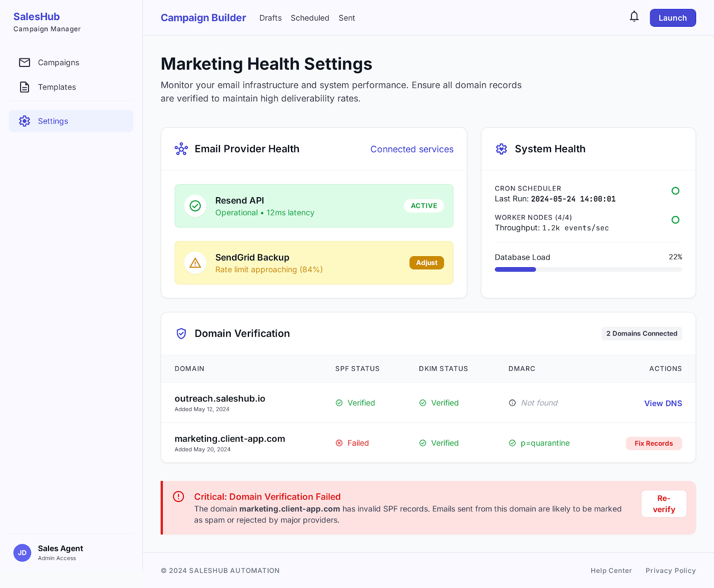
Task: Go to the Sent tab
Action: (347, 18)
